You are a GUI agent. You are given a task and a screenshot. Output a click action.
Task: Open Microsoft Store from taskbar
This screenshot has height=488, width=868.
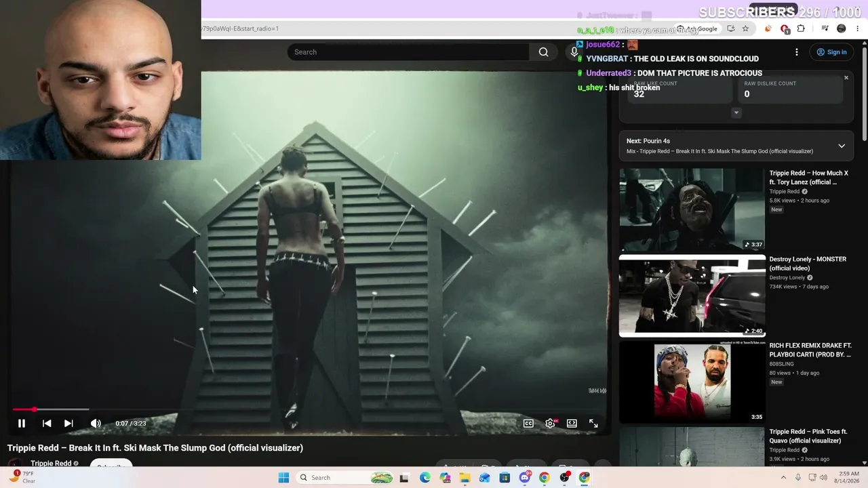[505, 478]
